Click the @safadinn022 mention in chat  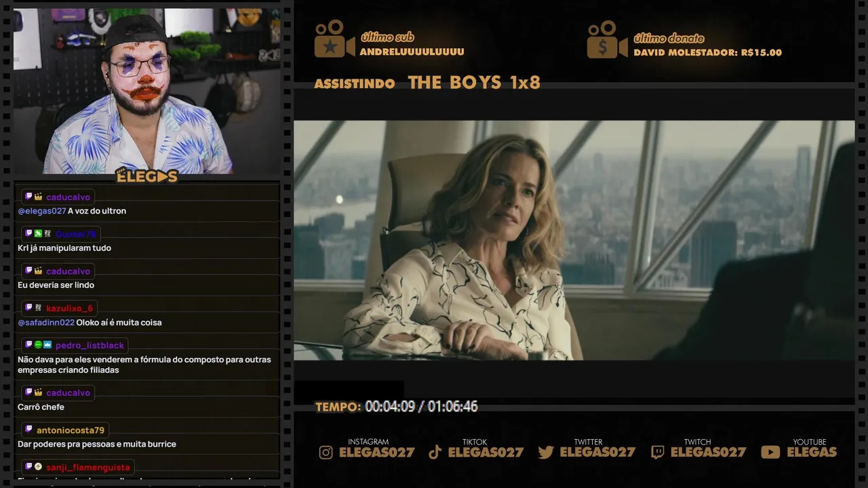[x=46, y=323]
